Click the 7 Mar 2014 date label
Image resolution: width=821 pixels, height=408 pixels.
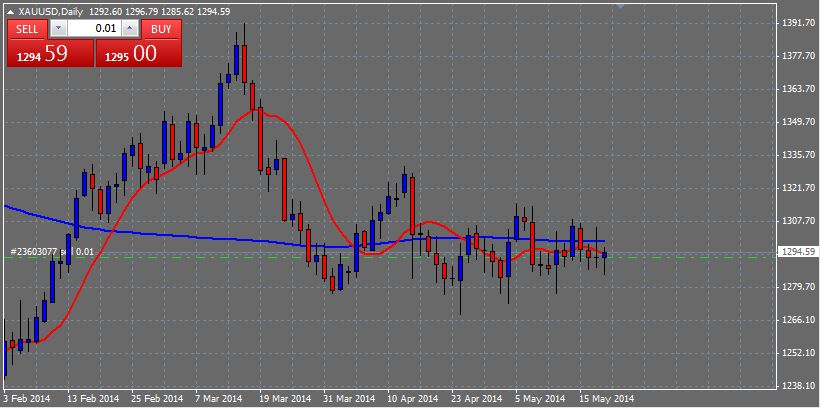(219, 399)
